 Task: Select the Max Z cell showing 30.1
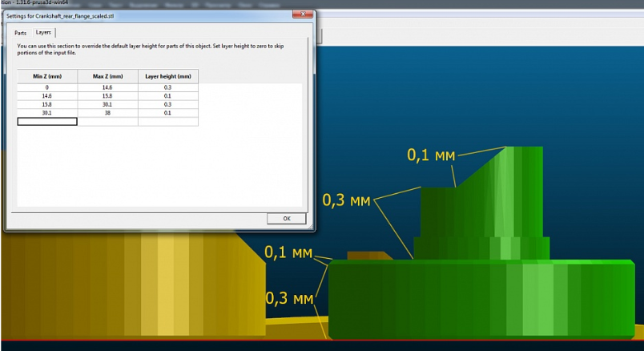coord(107,104)
